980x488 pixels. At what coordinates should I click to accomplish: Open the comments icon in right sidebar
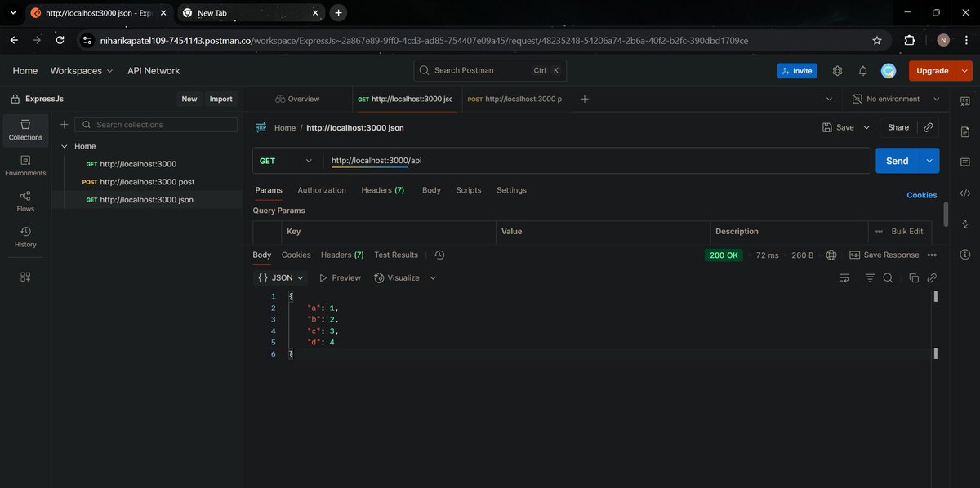(964, 162)
